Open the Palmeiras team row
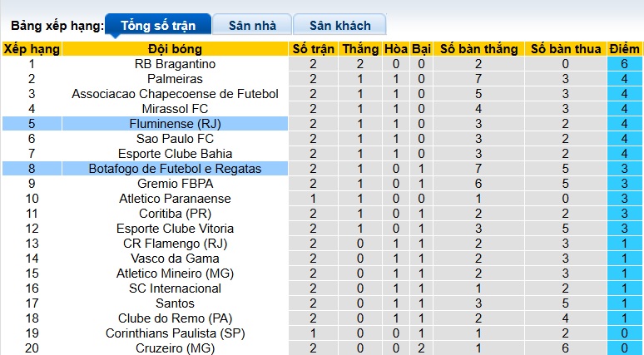Image resolution: width=644 pixels, height=355 pixels. point(175,79)
